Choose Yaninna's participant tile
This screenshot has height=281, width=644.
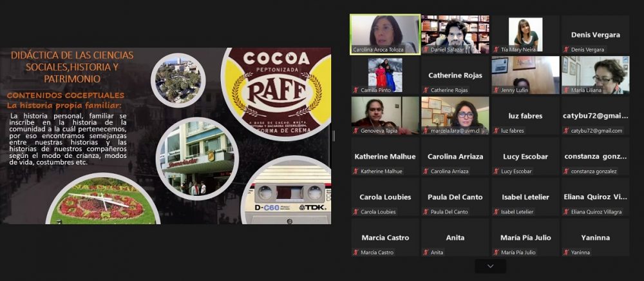pos(596,237)
